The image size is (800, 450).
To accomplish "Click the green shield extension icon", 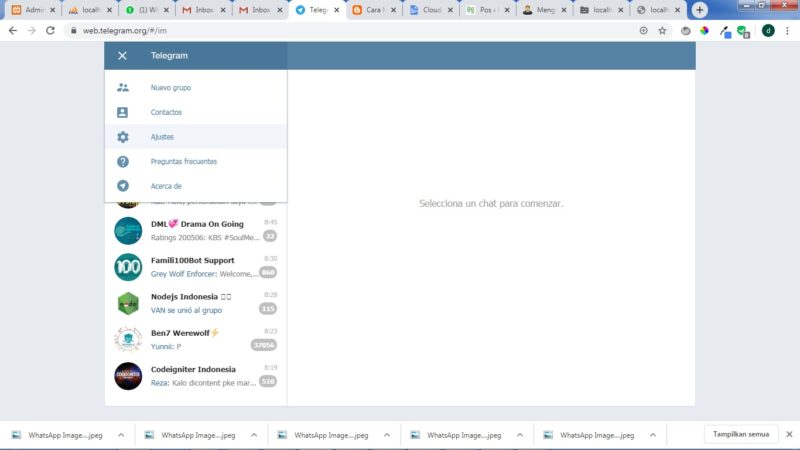I will click(x=743, y=32).
